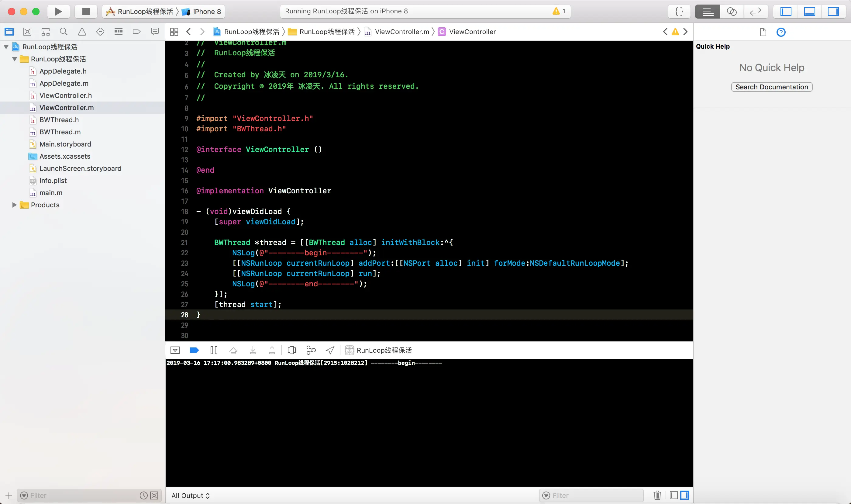The height and width of the screenshot is (504, 851).
Task: Switch to the Quick Help inspector tab
Action: (781, 32)
